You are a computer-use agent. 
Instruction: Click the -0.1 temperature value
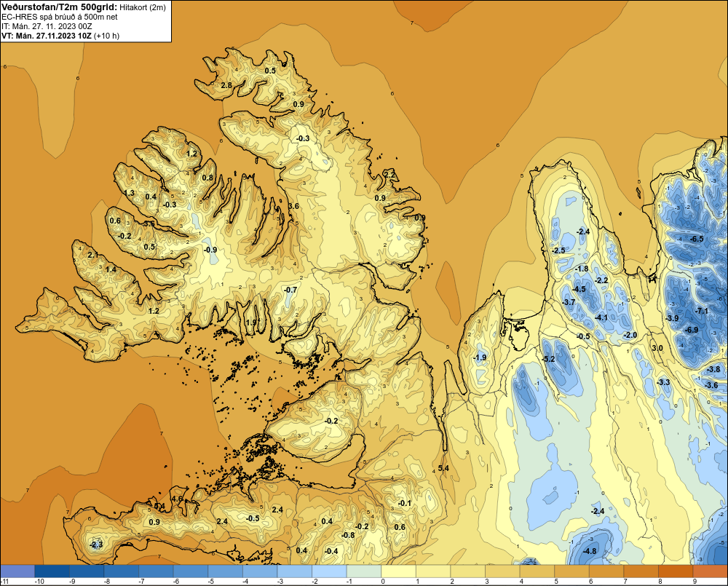tap(405, 503)
